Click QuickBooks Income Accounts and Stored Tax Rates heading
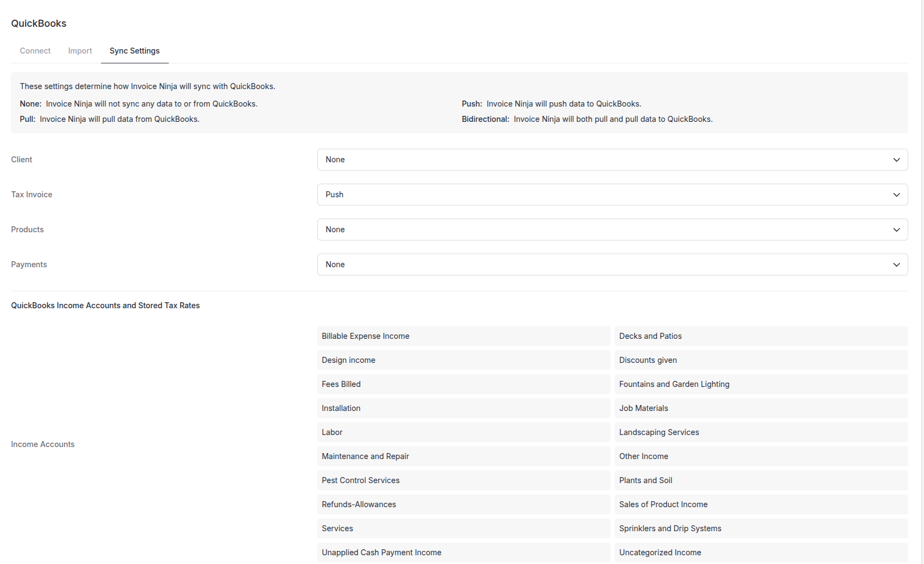Viewport: 924px width, 564px height. click(x=105, y=305)
